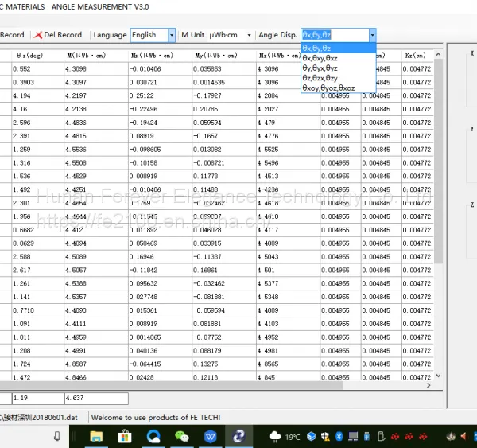Screen dimensions: 477x448
Task: Click the Bluetooth tray icon
Action: [339, 437]
